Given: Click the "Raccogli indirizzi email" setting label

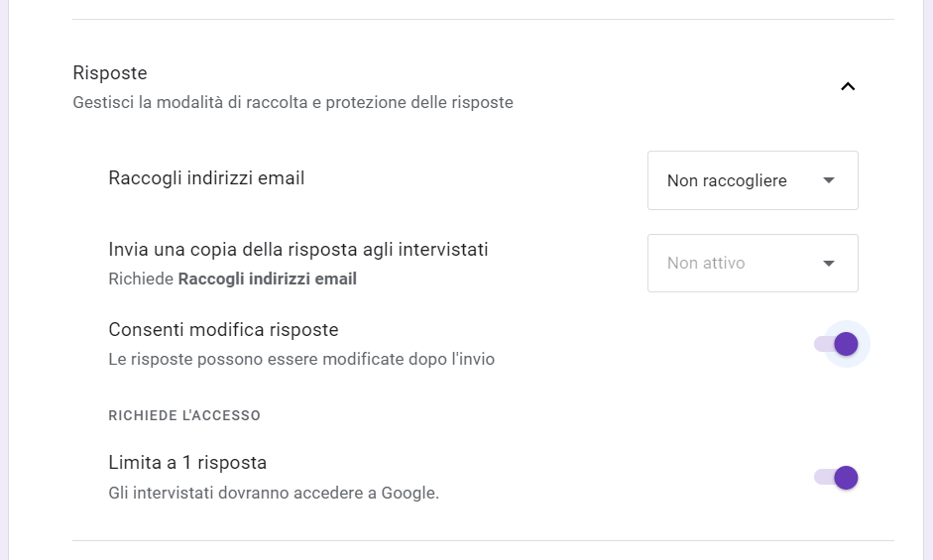Looking at the screenshot, I should coord(206,179).
